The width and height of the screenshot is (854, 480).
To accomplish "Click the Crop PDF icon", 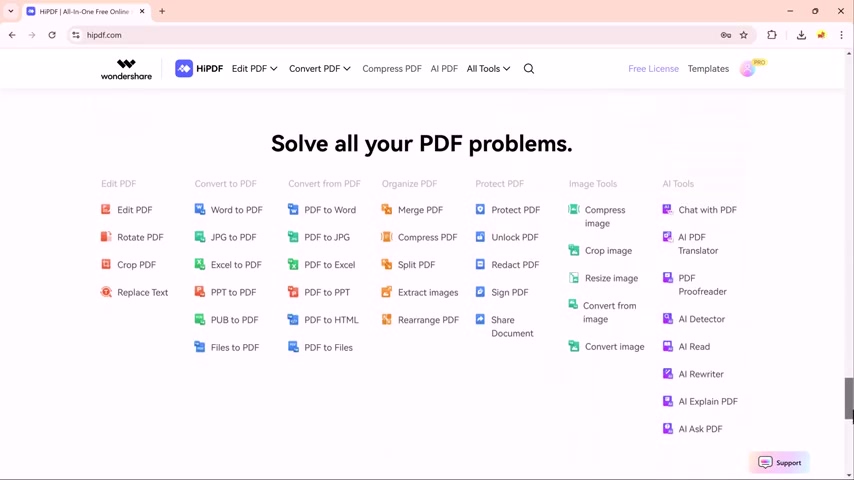I will pyautogui.click(x=106, y=264).
